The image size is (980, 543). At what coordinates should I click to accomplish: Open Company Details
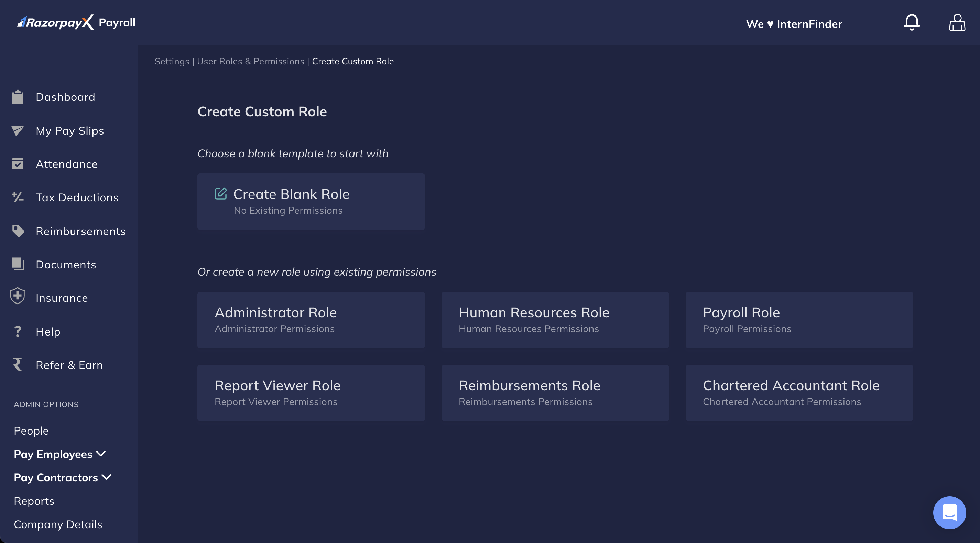point(58,524)
